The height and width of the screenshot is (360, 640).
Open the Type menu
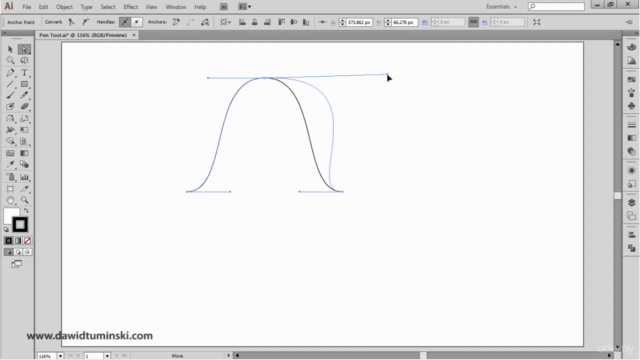click(x=86, y=7)
